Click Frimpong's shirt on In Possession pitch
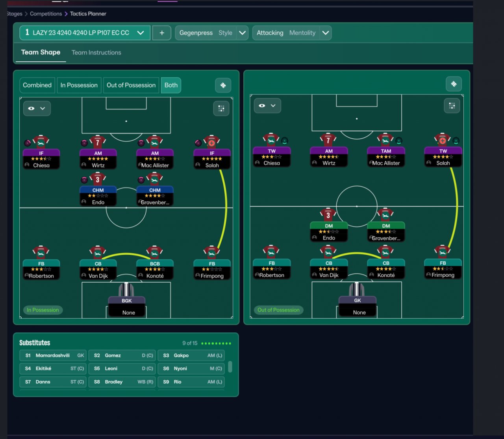Image resolution: width=504 pixels, height=439 pixels. click(x=212, y=252)
